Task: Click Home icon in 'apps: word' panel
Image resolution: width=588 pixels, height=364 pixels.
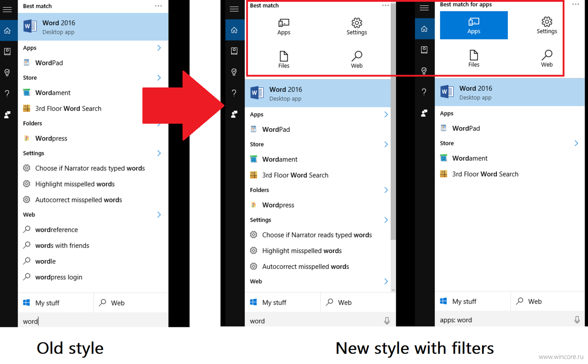Action: (424, 29)
